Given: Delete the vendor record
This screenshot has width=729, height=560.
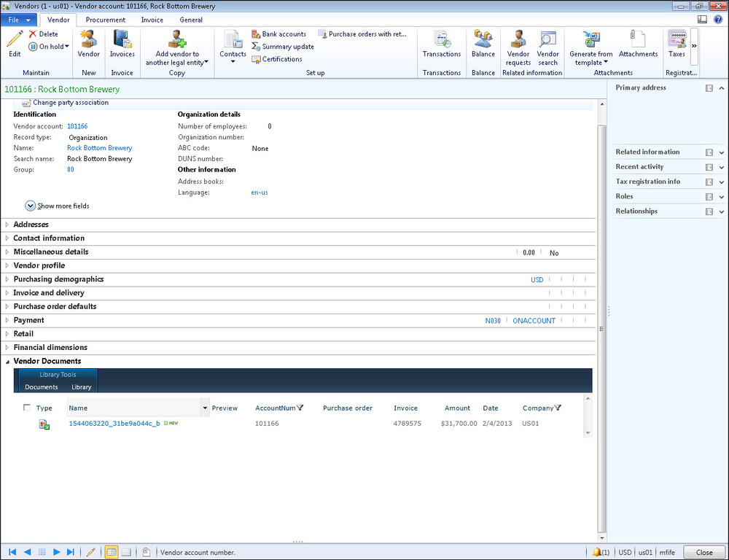Looking at the screenshot, I should (43, 34).
